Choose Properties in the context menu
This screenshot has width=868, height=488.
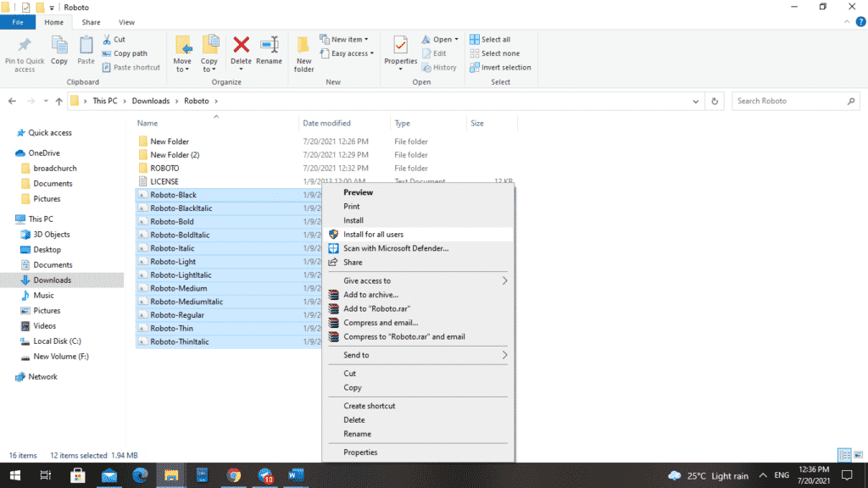(418, 452)
